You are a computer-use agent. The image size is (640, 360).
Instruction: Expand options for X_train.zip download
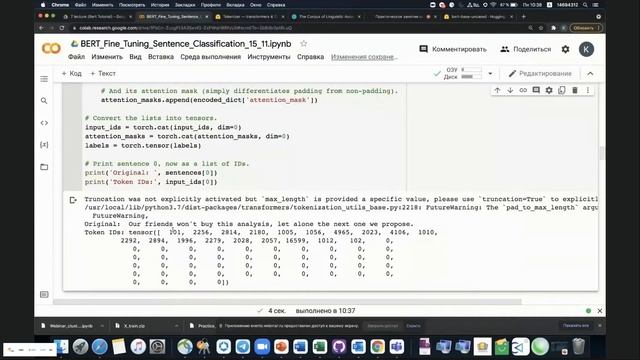point(176,326)
